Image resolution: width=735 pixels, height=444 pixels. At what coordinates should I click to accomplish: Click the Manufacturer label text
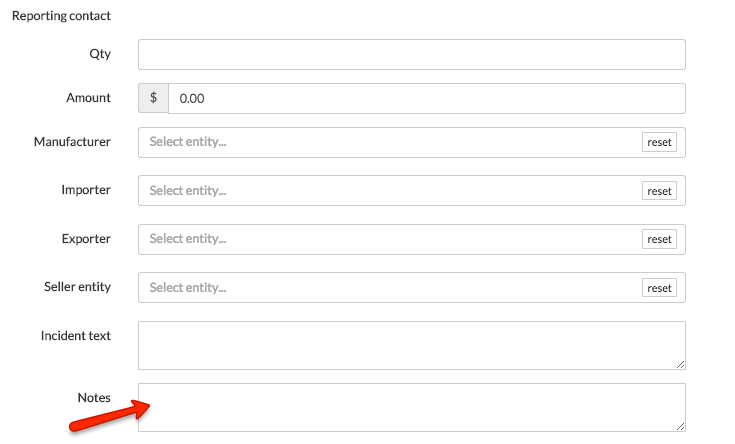72,141
